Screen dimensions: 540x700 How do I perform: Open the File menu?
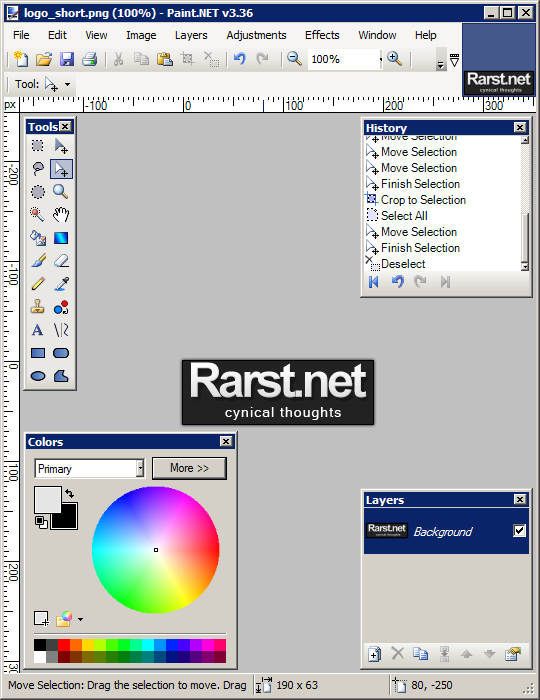click(21, 35)
